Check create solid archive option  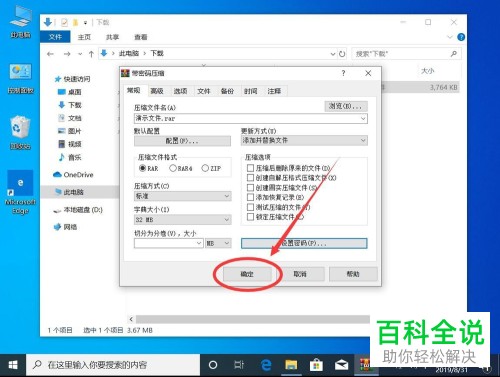point(250,187)
